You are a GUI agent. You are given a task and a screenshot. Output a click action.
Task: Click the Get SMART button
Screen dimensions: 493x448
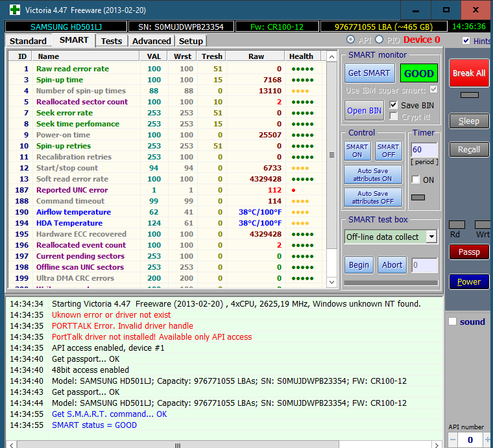(x=369, y=73)
